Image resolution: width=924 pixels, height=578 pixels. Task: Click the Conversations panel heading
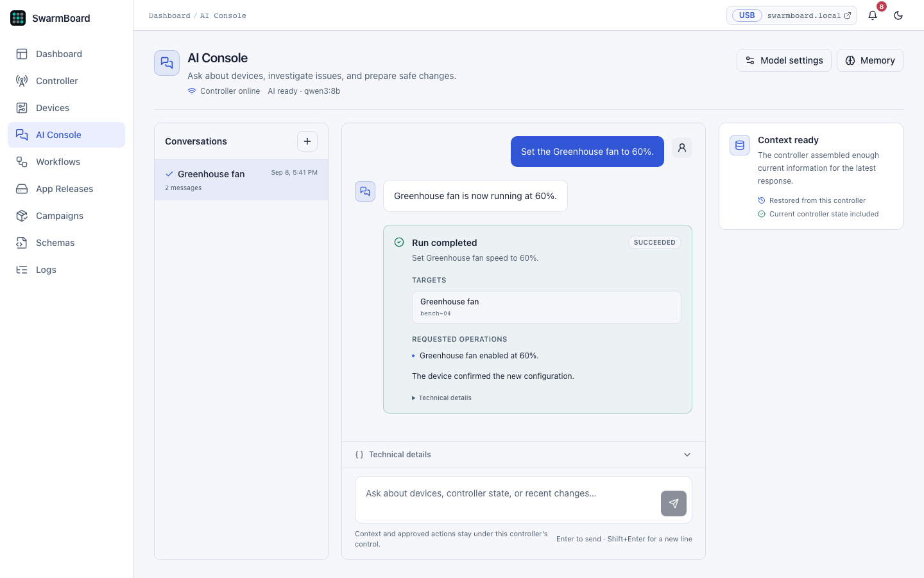(x=196, y=141)
